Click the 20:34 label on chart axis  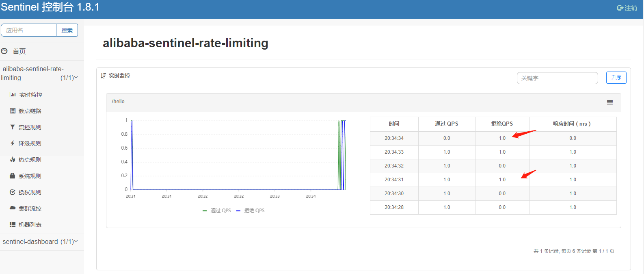coord(311,196)
